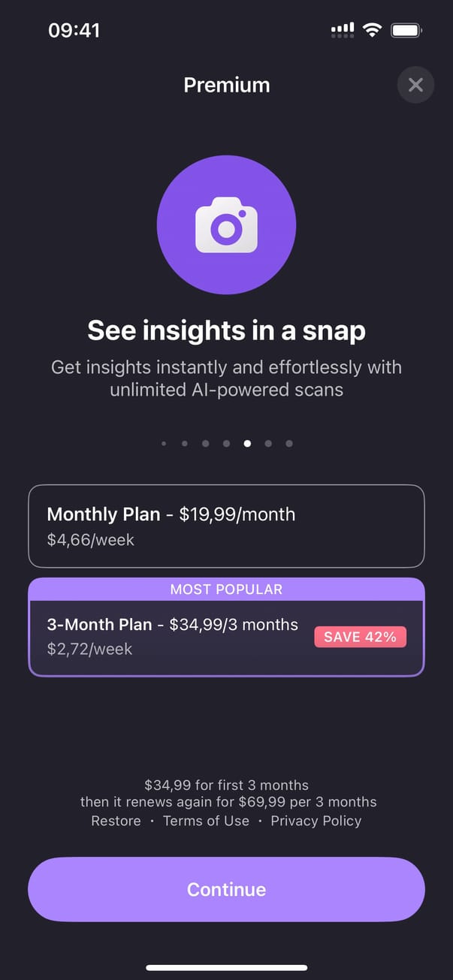Tap the battery indicator icon

[406, 30]
